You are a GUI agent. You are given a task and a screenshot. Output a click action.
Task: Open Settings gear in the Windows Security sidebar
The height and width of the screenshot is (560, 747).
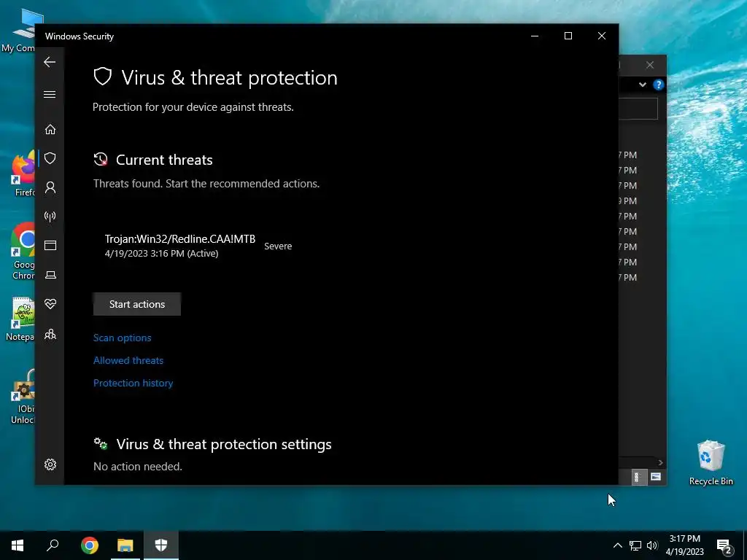50,464
